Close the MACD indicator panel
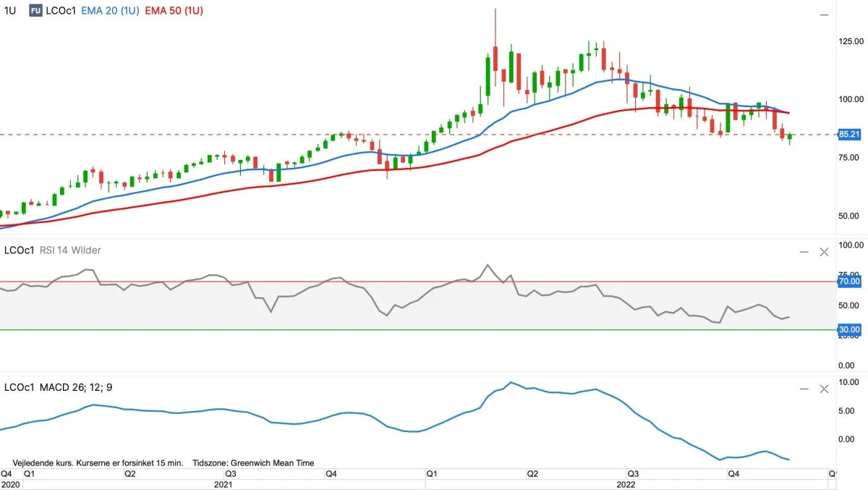868x490 pixels. click(x=824, y=389)
